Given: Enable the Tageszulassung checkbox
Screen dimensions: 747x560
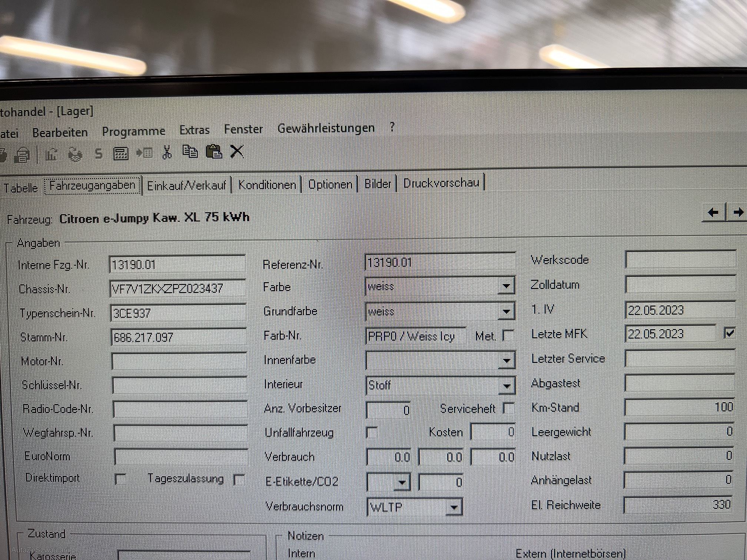Looking at the screenshot, I should [x=239, y=480].
